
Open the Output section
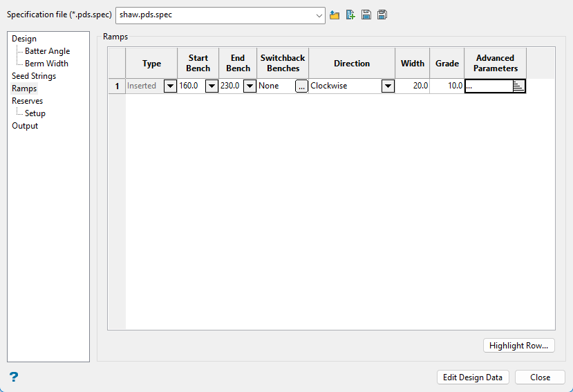pyautogui.click(x=25, y=126)
